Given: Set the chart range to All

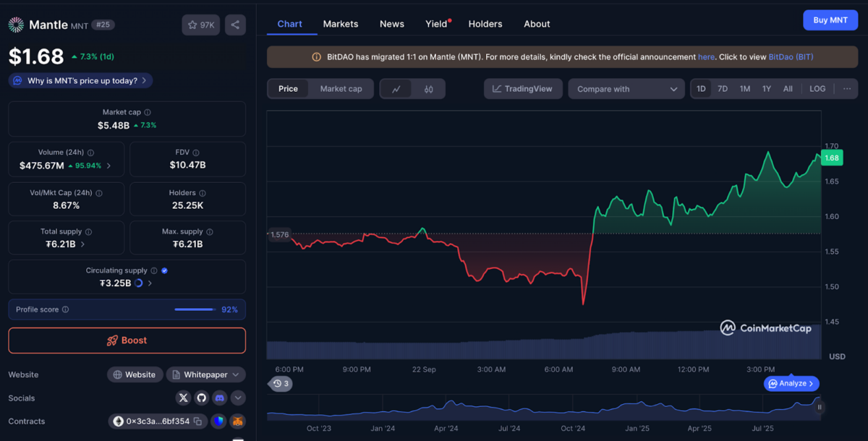Looking at the screenshot, I should coord(788,89).
